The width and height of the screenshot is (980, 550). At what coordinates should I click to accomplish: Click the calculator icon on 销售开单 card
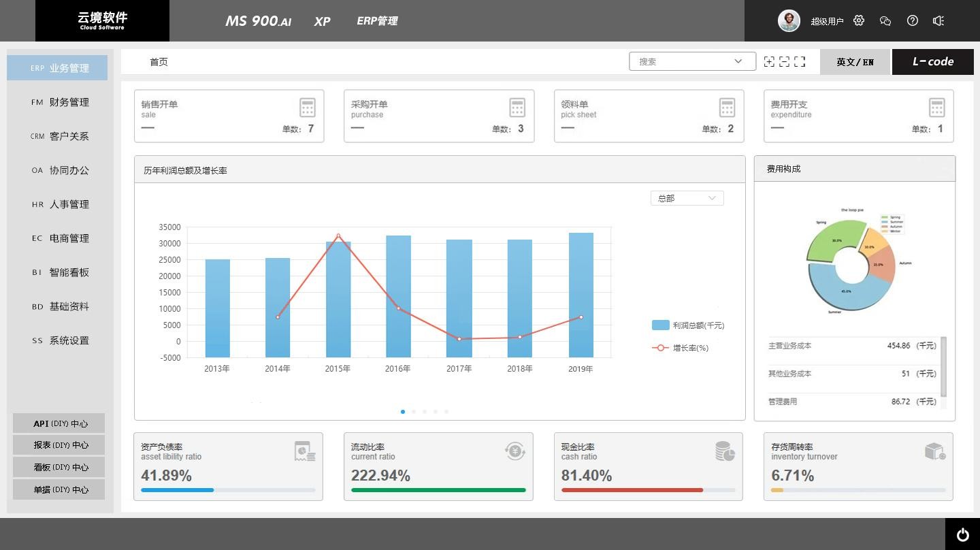[x=308, y=108]
